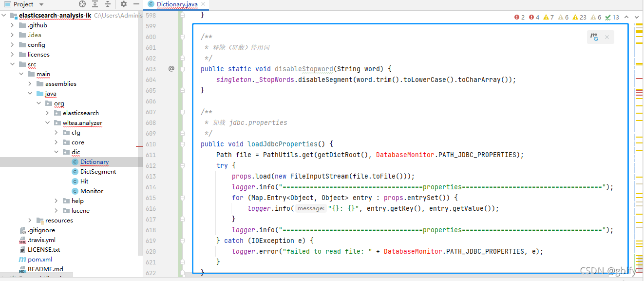Click the red error indicator showing 4
644x281 pixels.
[x=534, y=17]
